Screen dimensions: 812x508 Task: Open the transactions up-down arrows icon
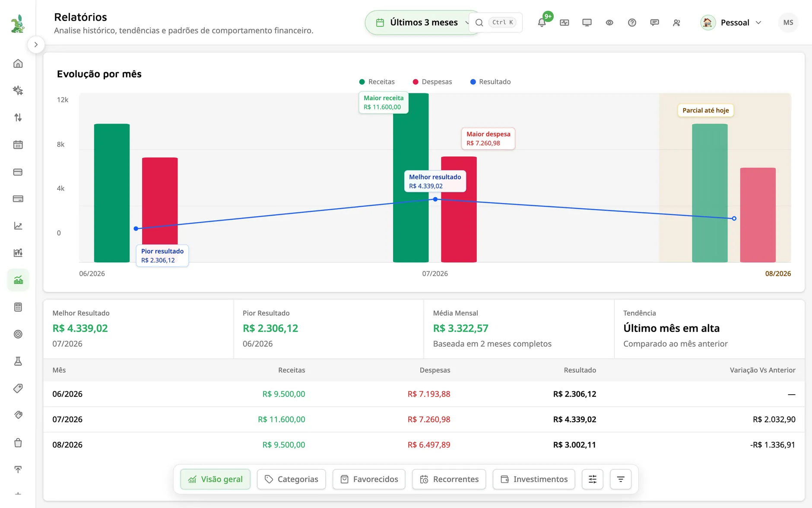click(18, 118)
